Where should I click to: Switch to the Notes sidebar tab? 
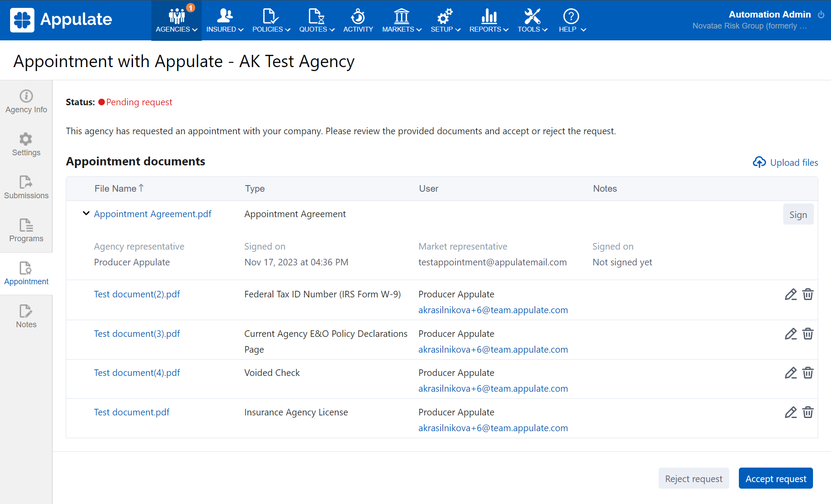(26, 317)
